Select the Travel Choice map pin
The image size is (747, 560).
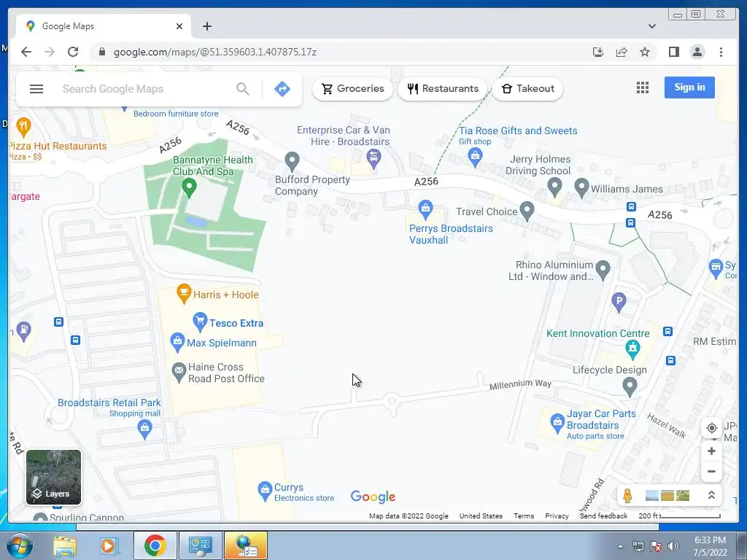[527, 211]
